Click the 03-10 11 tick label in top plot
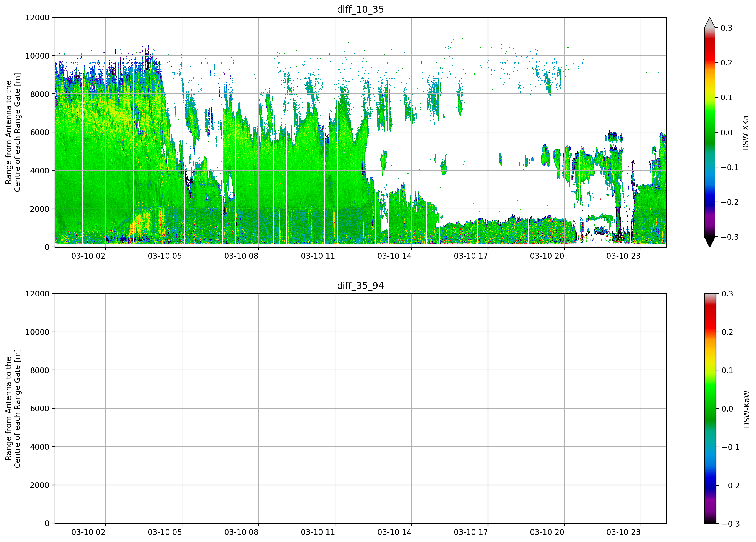756x542 pixels. click(318, 256)
